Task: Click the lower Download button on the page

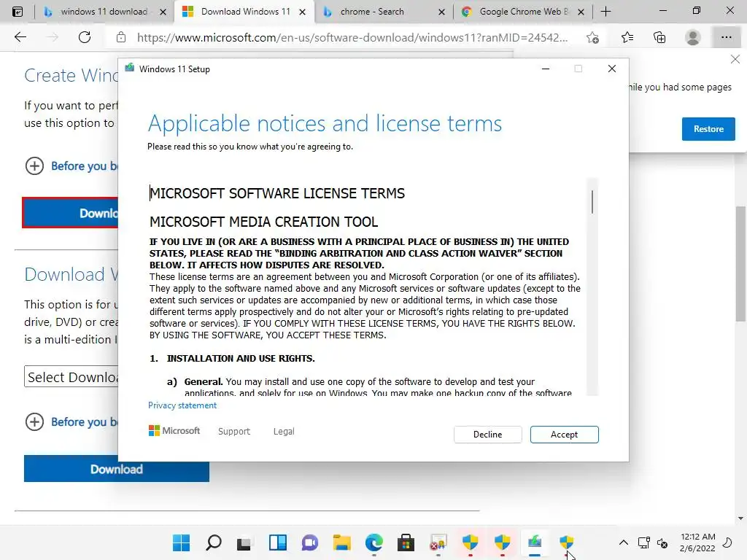Action: coord(116,469)
